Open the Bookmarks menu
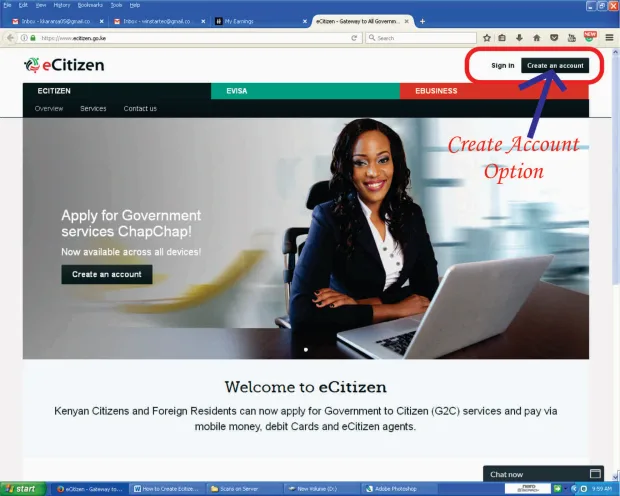The width and height of the screenshot is (620, 496). coord(90,5)
